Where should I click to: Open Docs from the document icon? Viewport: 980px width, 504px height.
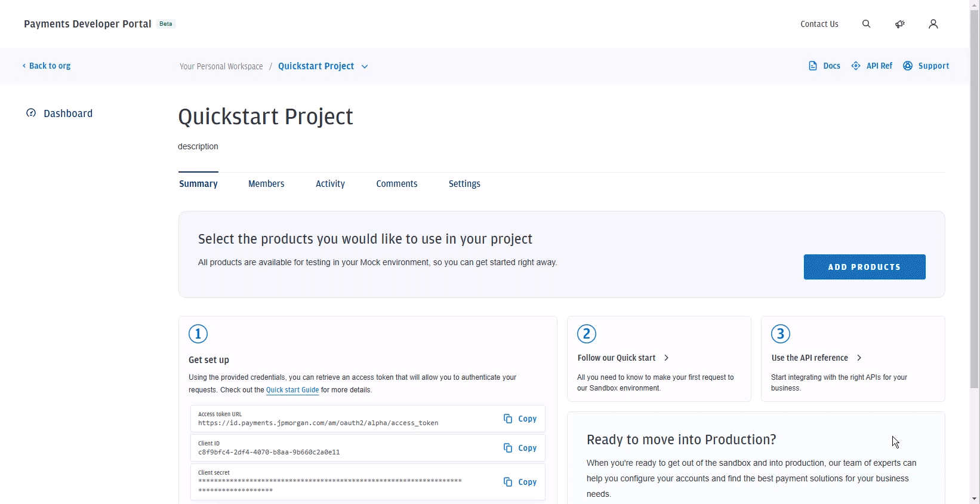tap(813, 66)
